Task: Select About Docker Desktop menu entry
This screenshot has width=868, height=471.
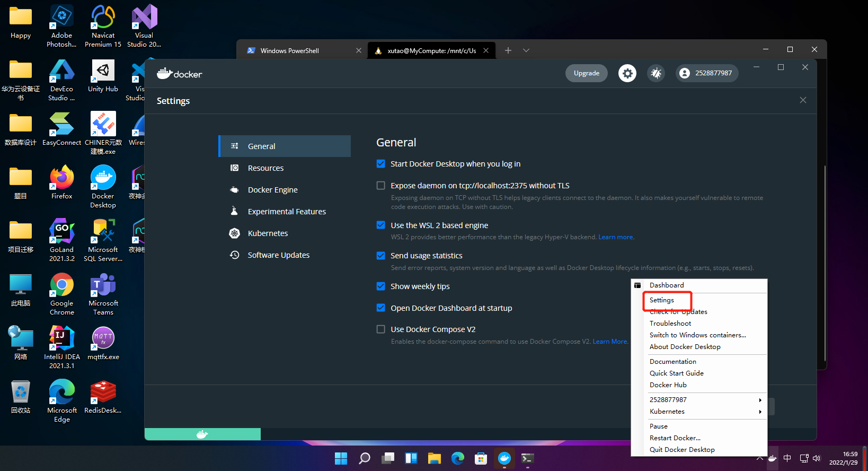Action: (699, 347)
